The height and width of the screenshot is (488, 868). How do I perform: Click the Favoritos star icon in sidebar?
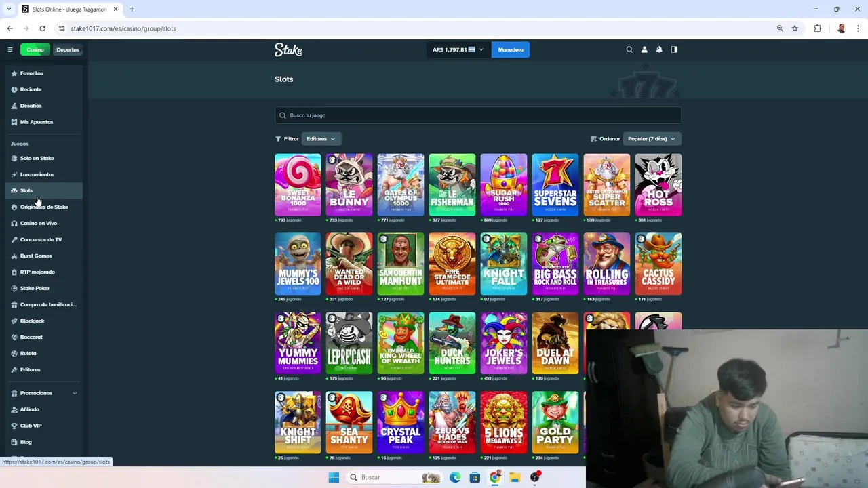[14, 73]
